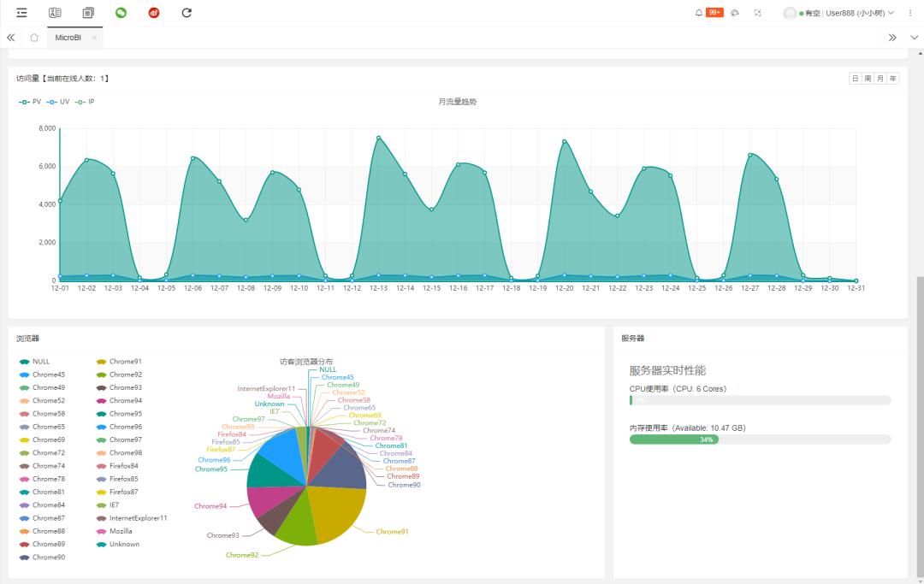Toggle fullscreen mode icon
924x584 pixels.
click(758, 13)
